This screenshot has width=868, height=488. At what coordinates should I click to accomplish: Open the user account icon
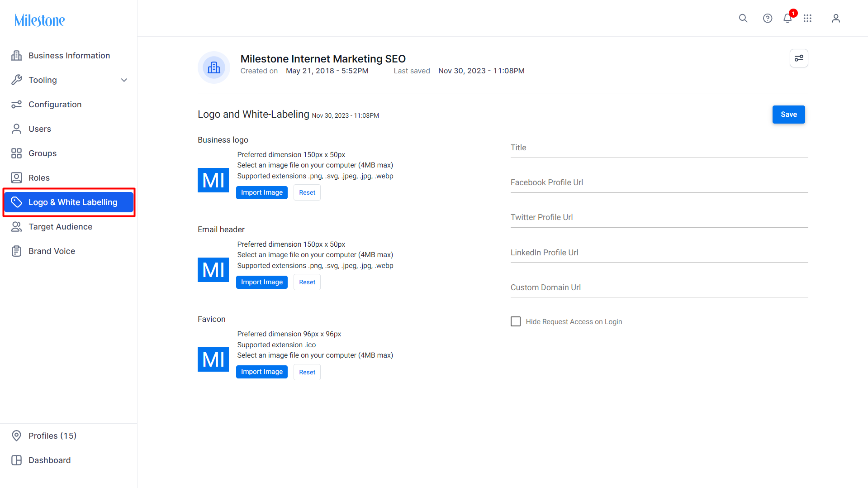tap(836, 18)
